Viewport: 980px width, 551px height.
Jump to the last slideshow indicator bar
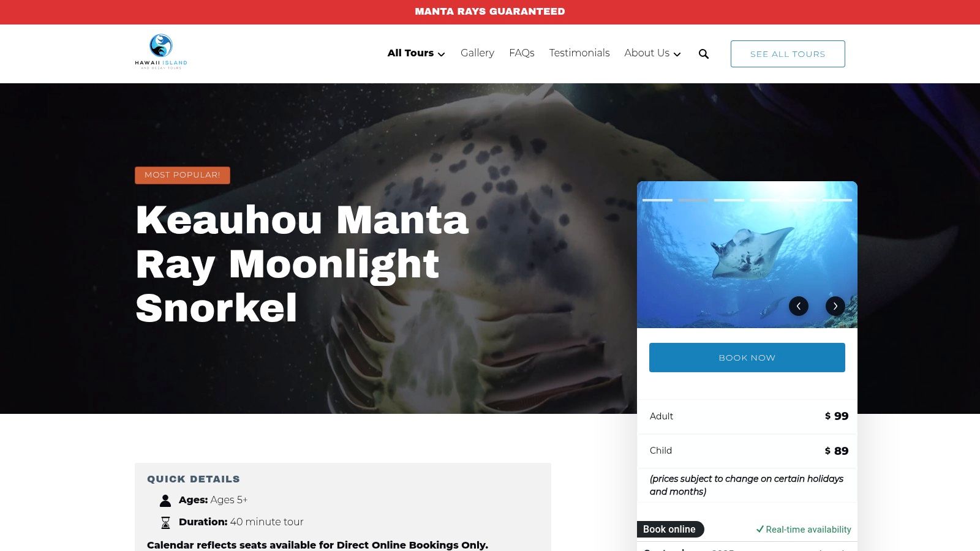coord(837,200)
